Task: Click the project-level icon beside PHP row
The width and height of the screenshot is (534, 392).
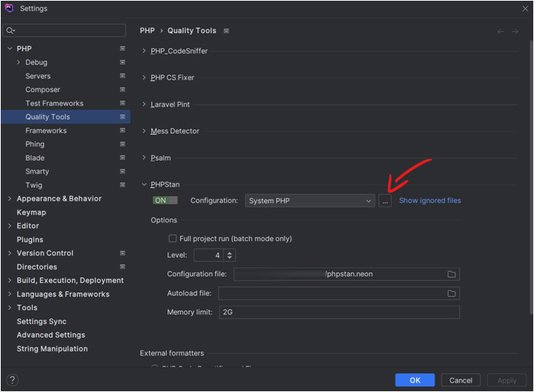Action: pos(123,48)
